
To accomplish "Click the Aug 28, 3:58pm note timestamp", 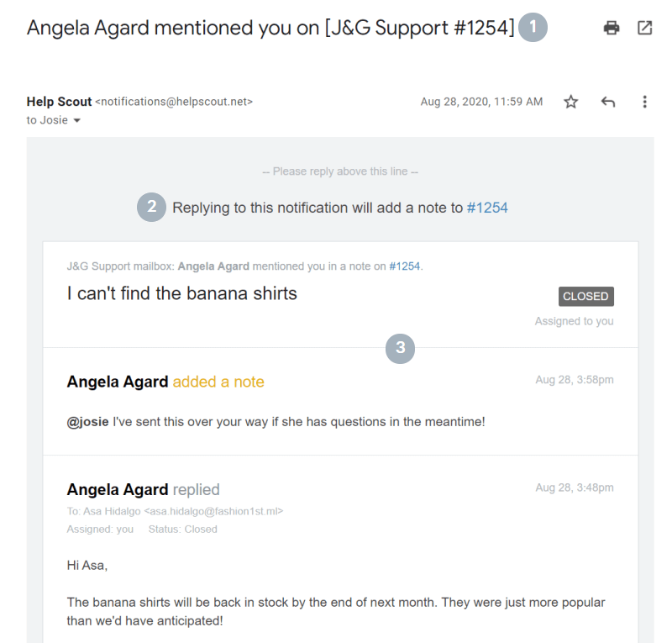I will point(575,380).
